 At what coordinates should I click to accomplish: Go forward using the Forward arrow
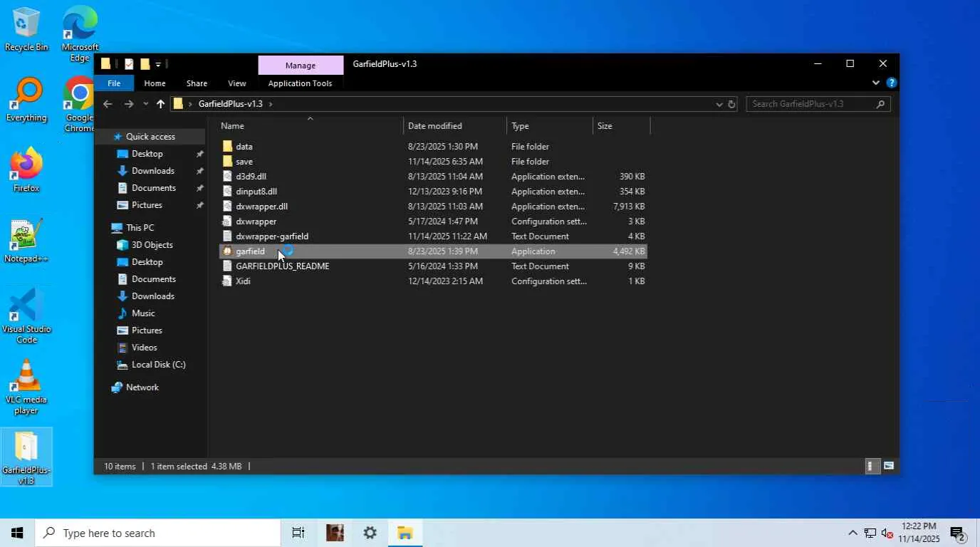click(x=129, y=104)
